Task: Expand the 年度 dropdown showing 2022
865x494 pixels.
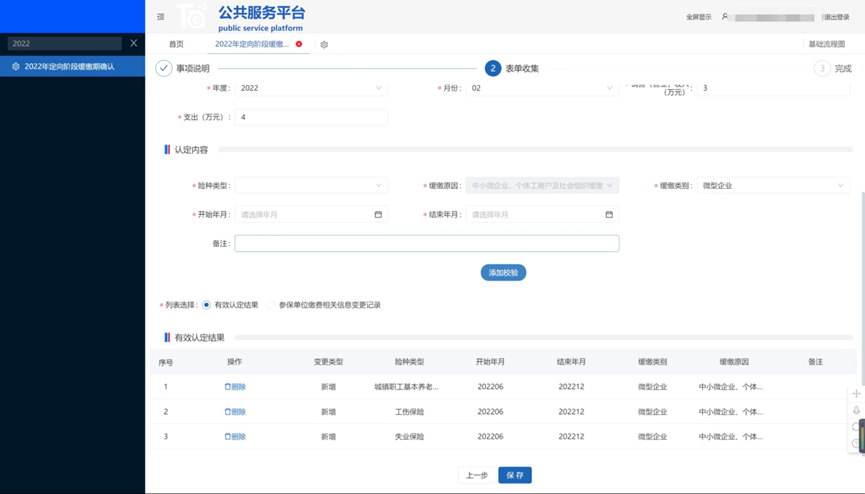Action: pyautogui.click(x=310, y=88)
